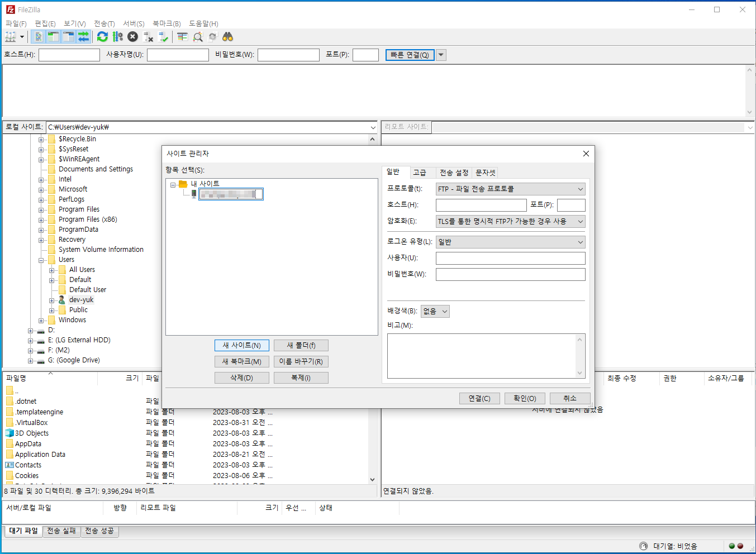This screenshot has height=554, width=756.
Task: Click the 연결(C) button
Action: pos(479,398)
